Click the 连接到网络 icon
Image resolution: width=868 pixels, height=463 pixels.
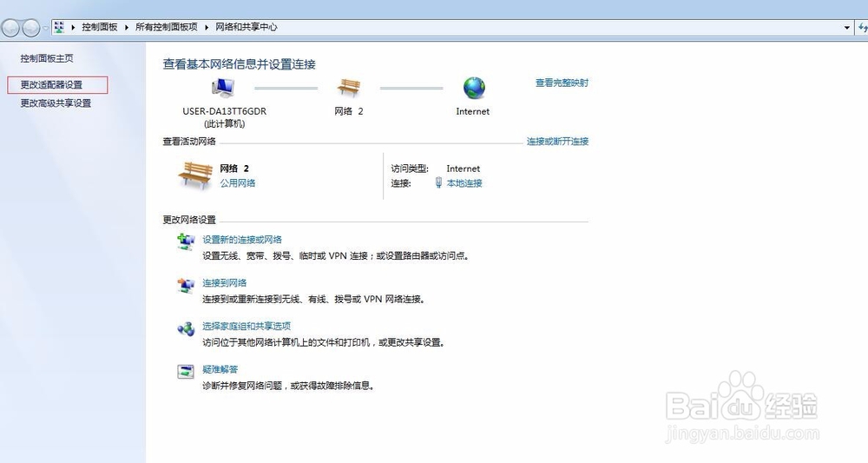click(x=186, y=285)
